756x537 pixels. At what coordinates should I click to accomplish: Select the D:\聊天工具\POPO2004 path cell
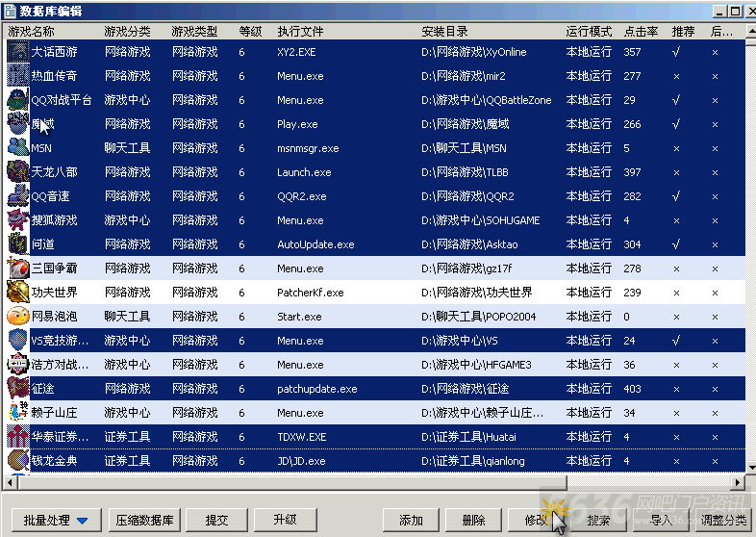point(479,317)
